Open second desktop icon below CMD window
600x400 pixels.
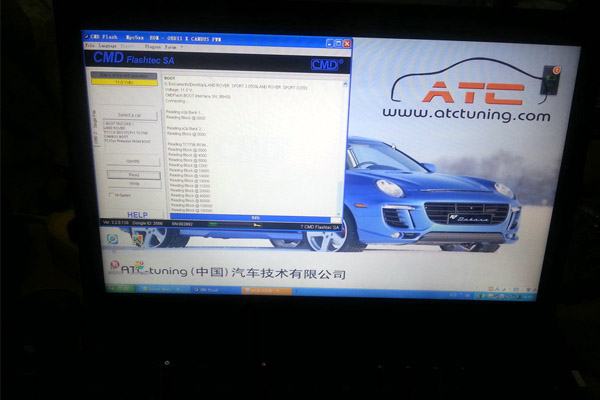tap(137, 240)
